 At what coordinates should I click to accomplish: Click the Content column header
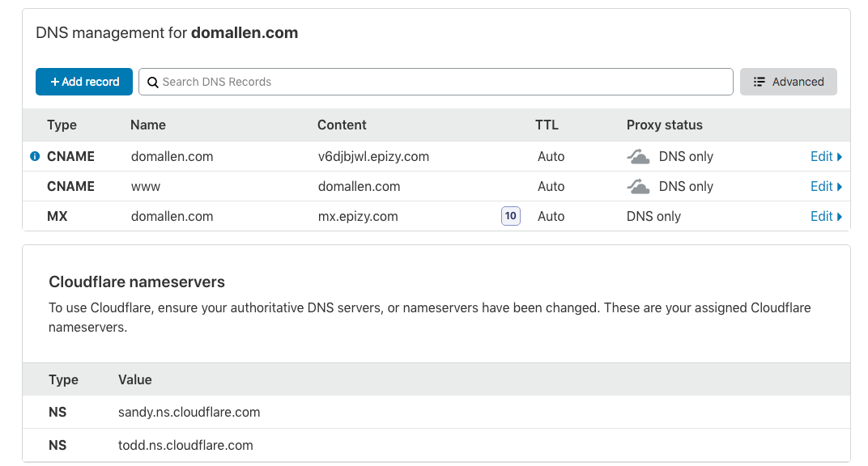pyautogui.click(x=342, y=125)
